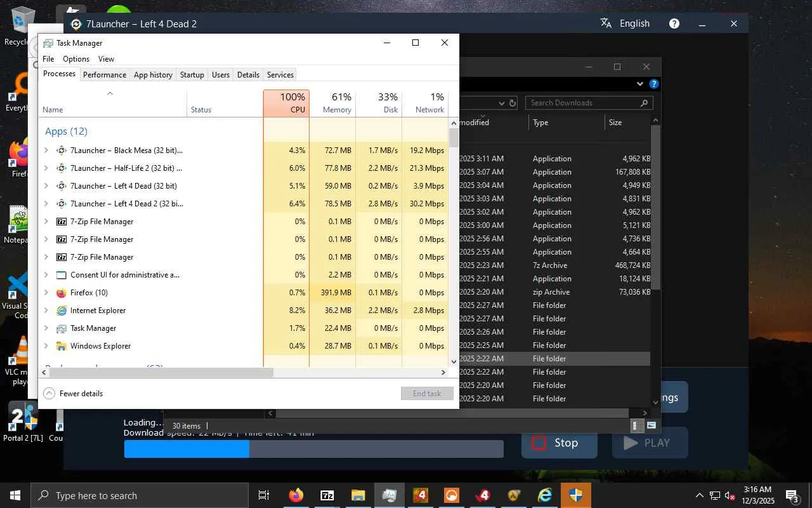Screen dimensions: 812x508
Task: Switch to the App history tab
Action: (x=153, y=75)
